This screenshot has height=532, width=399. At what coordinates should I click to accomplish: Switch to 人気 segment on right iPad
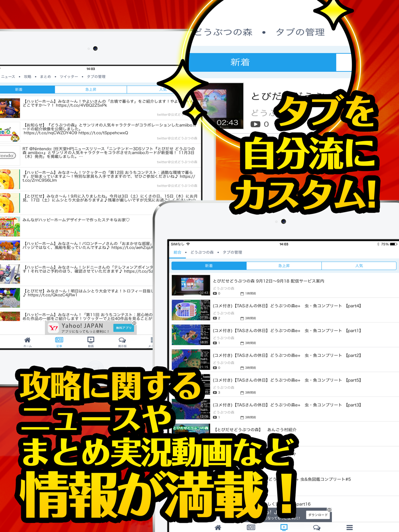coord(359,266)
